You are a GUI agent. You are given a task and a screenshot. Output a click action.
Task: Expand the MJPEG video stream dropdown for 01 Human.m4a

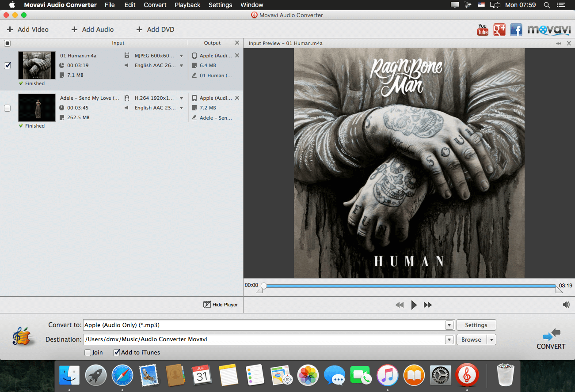pyautogui.click(x=181, y=55)
